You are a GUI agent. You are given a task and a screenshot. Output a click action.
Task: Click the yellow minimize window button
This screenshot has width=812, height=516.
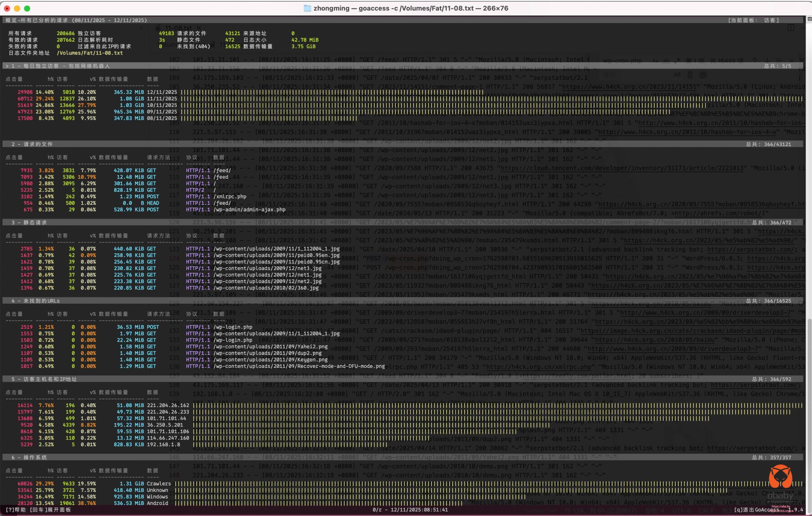point(17,8)
